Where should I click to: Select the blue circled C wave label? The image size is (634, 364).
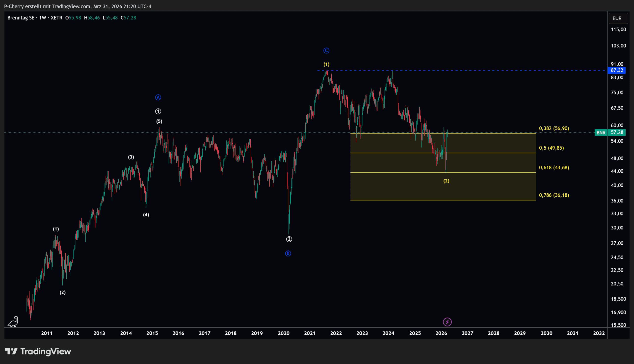326,50
